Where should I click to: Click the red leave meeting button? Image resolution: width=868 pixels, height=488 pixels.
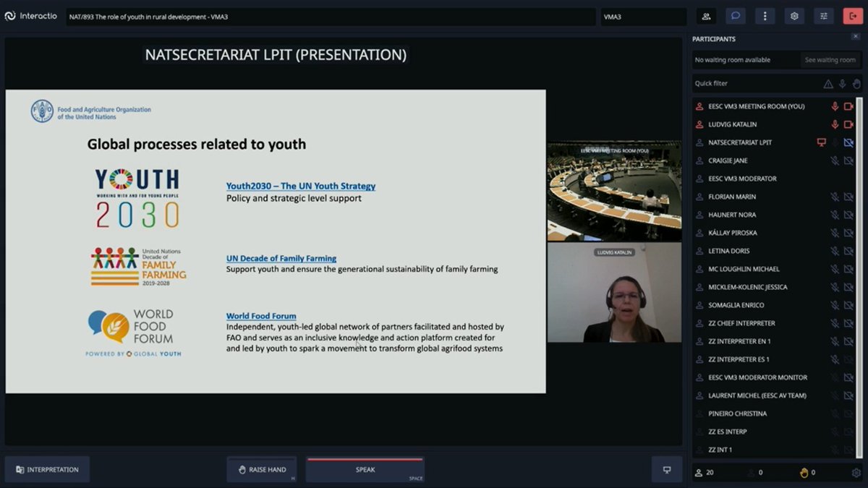(853, 16)
